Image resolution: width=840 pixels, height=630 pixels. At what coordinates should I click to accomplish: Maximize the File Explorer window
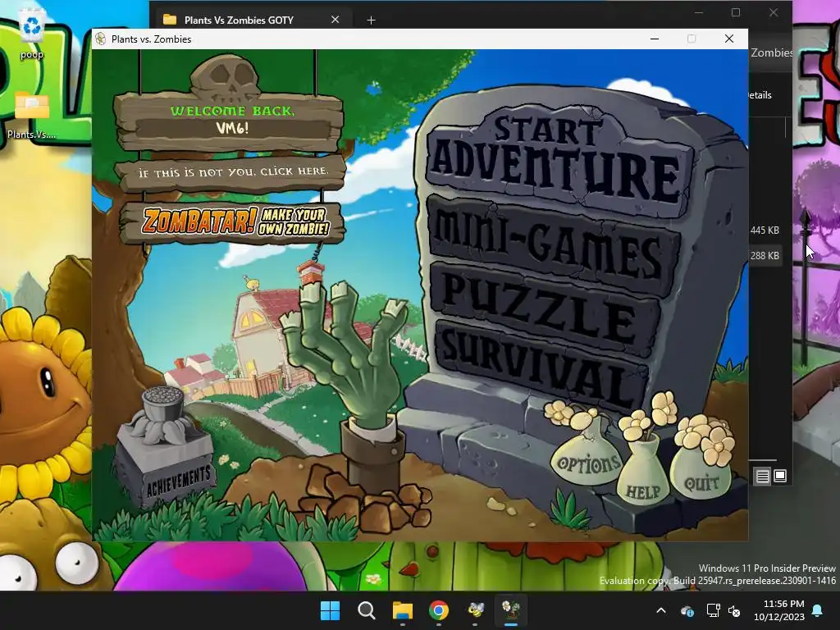736,12
